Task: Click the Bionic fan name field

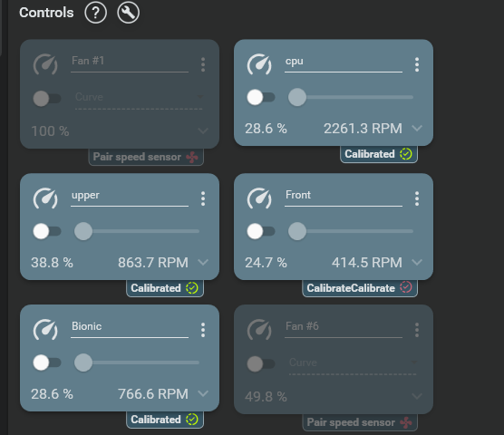Action: (130, 328)
